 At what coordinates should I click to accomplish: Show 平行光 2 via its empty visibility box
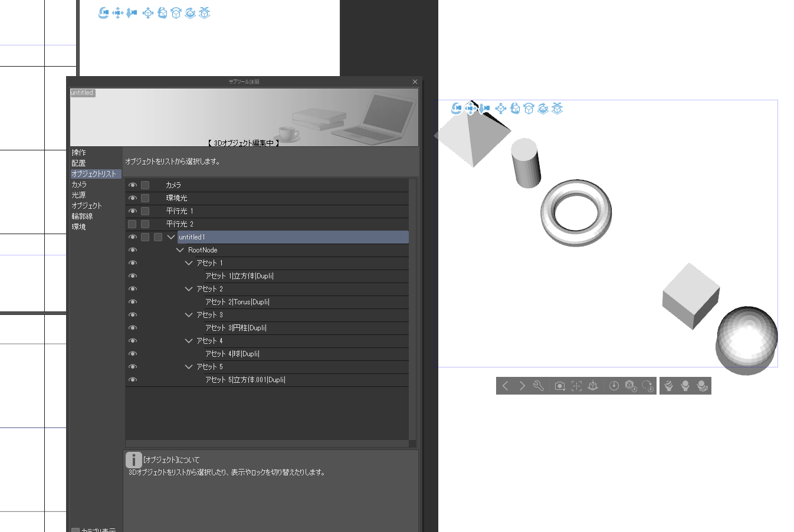132,224
